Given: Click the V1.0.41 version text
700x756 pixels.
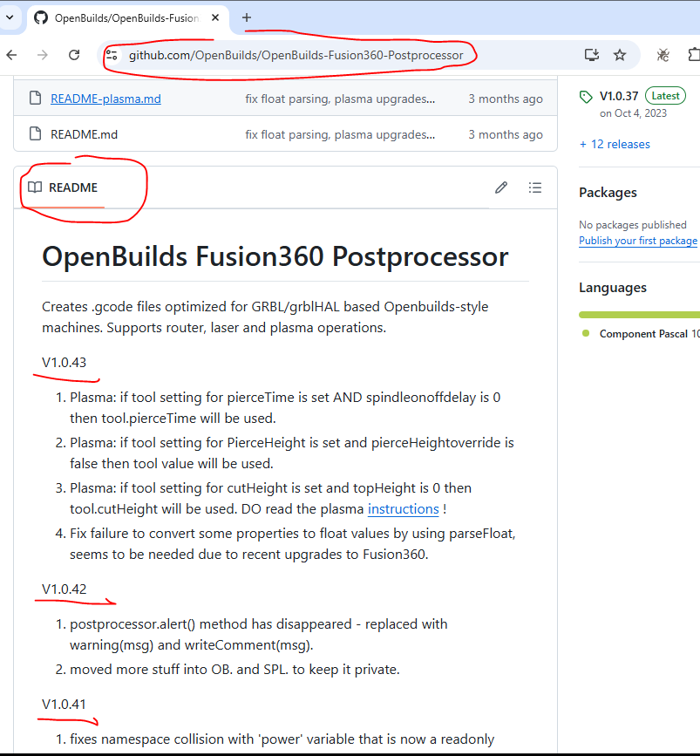Looking at the screenshot, I should 64,705.
